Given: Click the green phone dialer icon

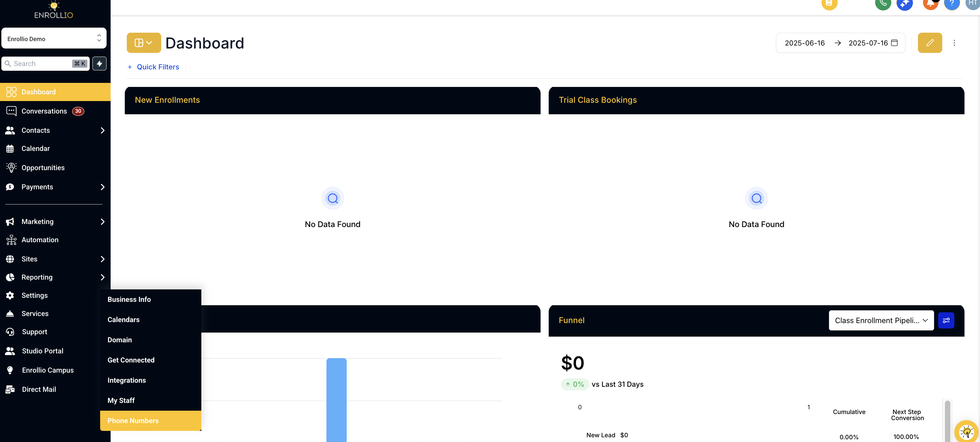Looking at the screenshot, I should coord(883,4).
